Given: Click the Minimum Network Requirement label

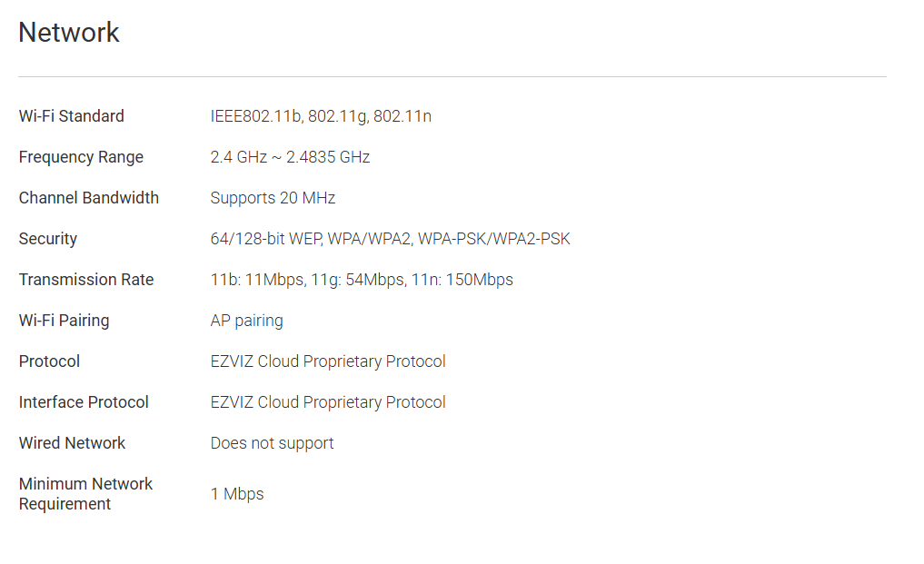Looking at the screenshot, I should 85,494.
